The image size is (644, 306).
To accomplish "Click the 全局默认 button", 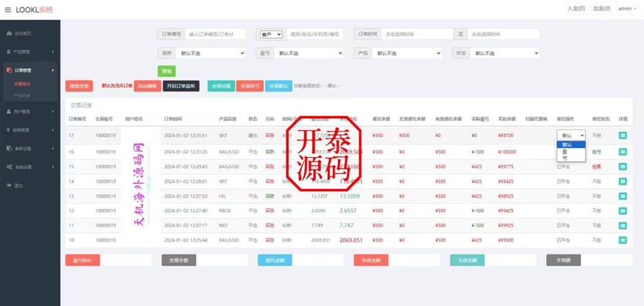I will point(279,86).
